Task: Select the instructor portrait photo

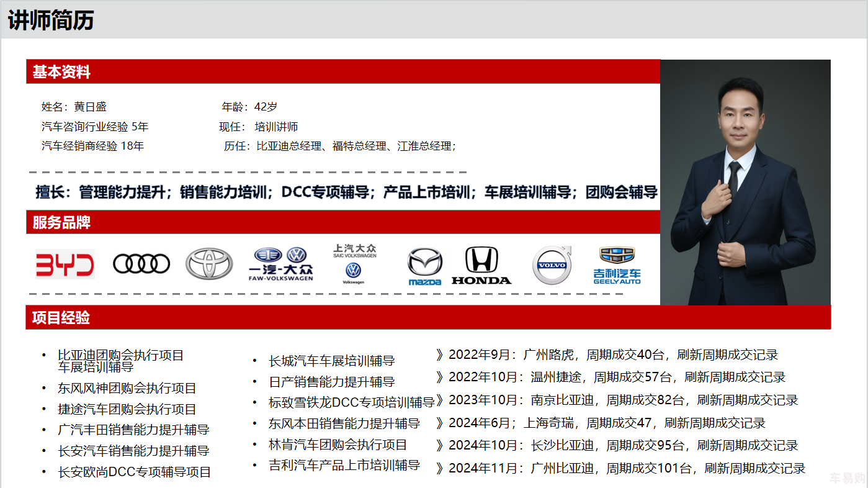Action: [745, 183]
